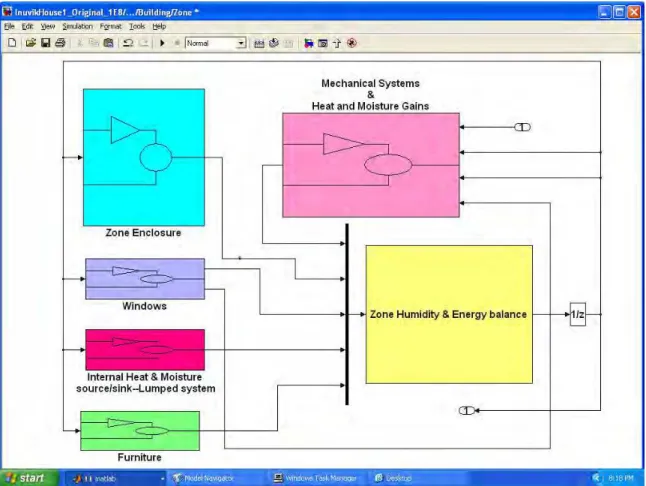The height and width of the screenshot is (486, 646).
Task: Select the vertical black mux bar
Action: (347, 314)
